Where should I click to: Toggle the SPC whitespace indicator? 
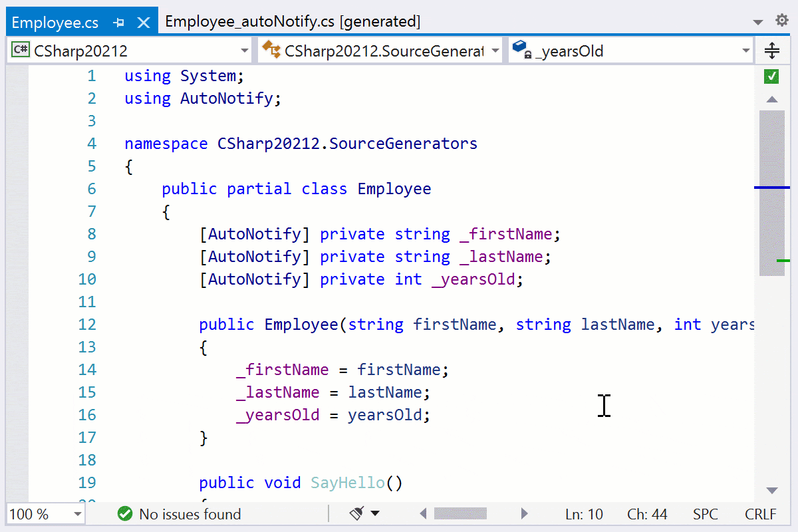[705, 513]
